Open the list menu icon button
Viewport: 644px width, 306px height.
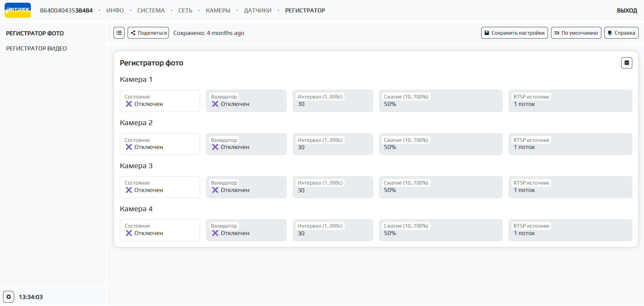119,33
